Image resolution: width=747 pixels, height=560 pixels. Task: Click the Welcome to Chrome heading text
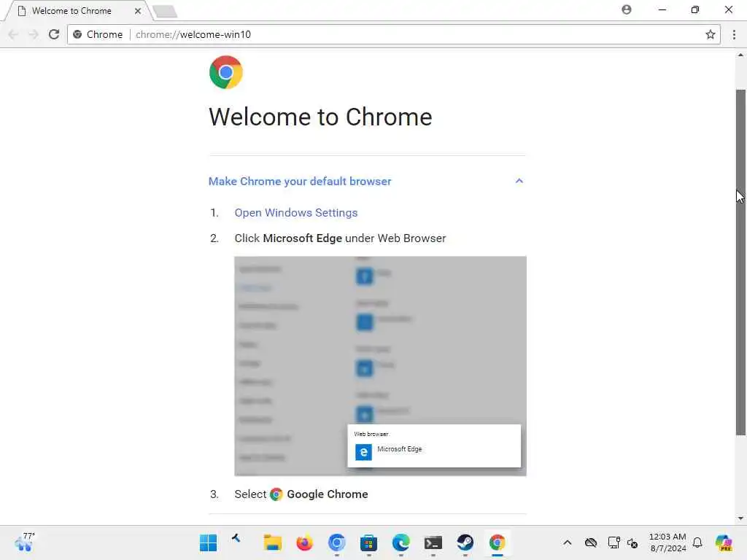tap(321, 117)
